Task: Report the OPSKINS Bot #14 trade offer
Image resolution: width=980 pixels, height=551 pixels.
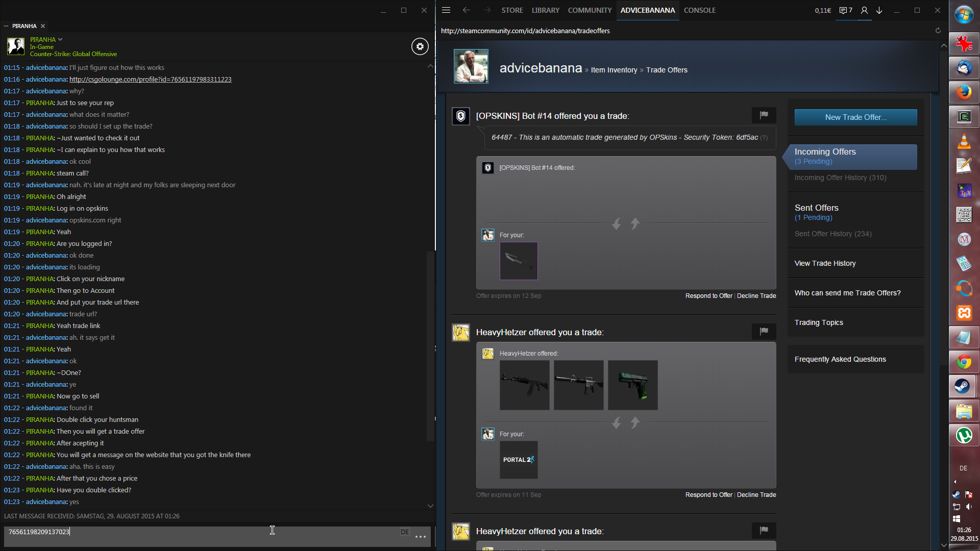Action: [764, 115]
